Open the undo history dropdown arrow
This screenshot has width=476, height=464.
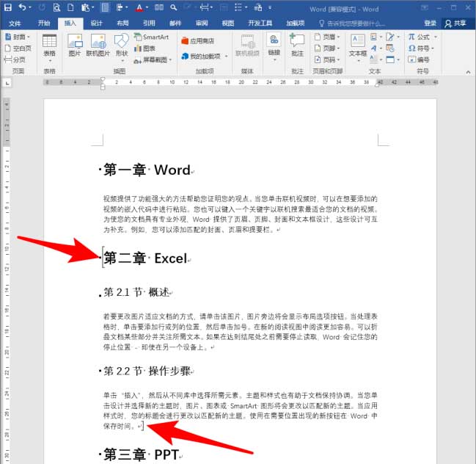point(30,7)
